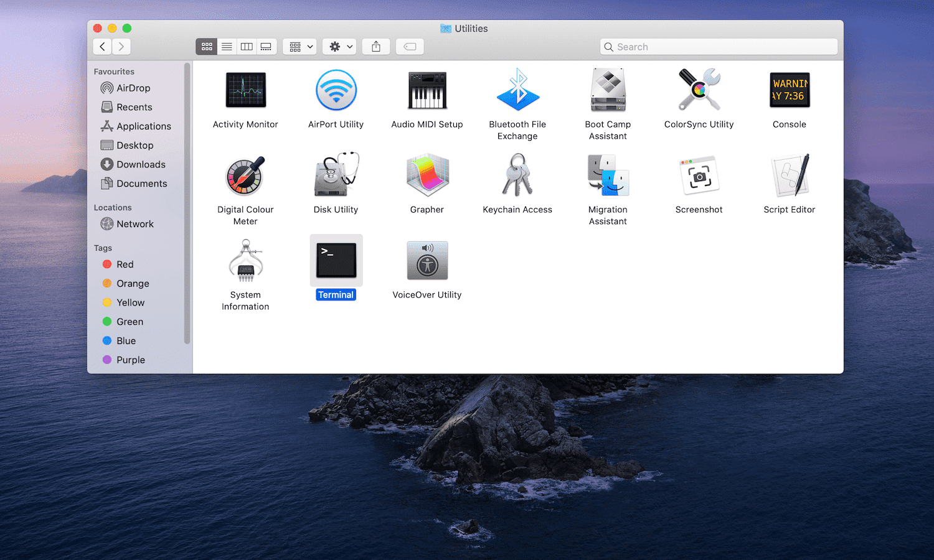The height and width of the screenshot is (560, 934).
Task: Switch to list view
Action: point(227,46)
